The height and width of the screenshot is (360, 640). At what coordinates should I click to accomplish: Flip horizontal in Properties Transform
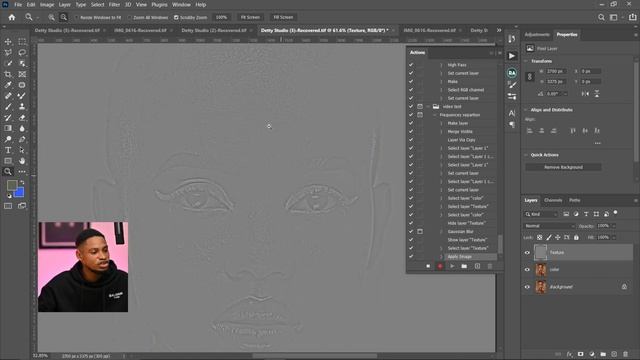[x=585, y=94]
